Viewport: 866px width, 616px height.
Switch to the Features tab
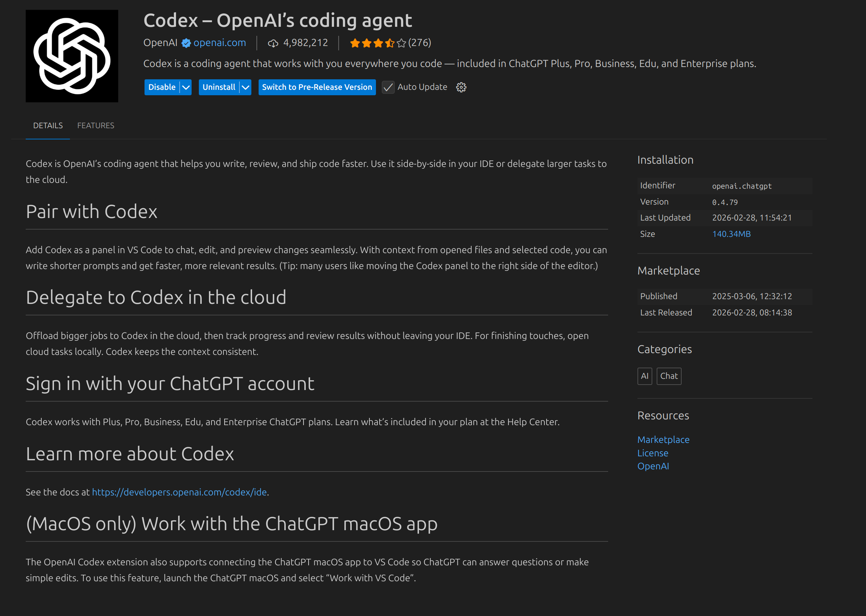(96, 126)
